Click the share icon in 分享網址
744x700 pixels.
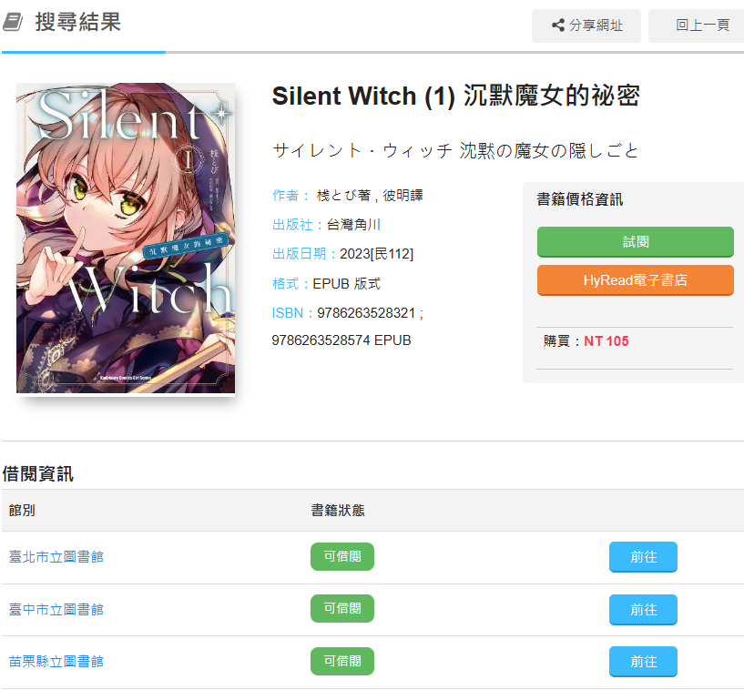(x=558, y=25)
